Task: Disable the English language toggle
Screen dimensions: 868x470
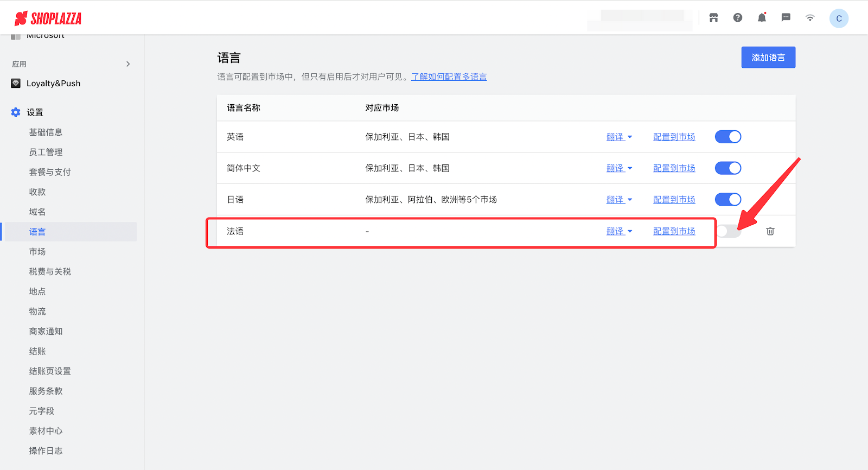Action: click(x=727, y=137)
